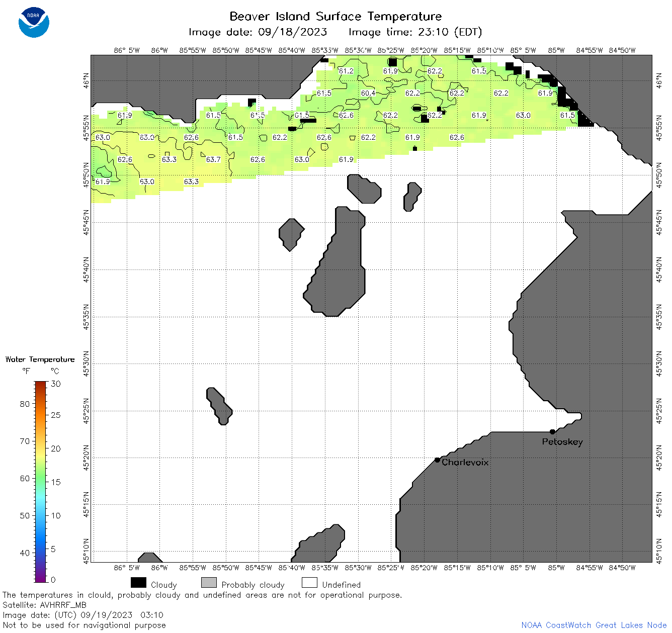The height and width of the screenshot is (633, 672).
Task: Click the 30 °C mark on the scale
Action: coord(56,384)
